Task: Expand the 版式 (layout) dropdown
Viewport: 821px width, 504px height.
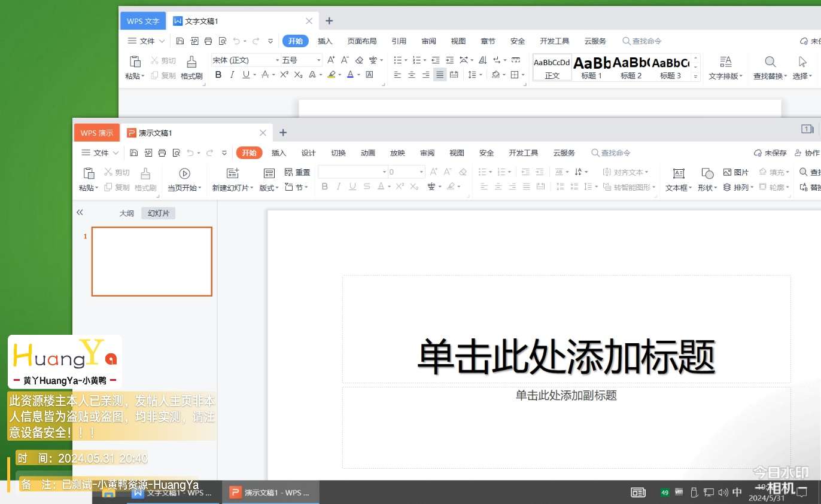Action: pyautogui.click(x=269, y=188)
